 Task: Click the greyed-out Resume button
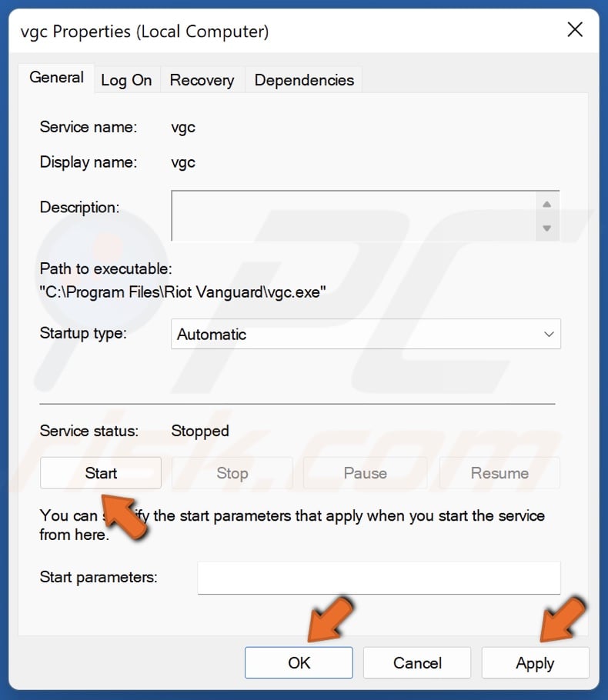tap(499, 473)
